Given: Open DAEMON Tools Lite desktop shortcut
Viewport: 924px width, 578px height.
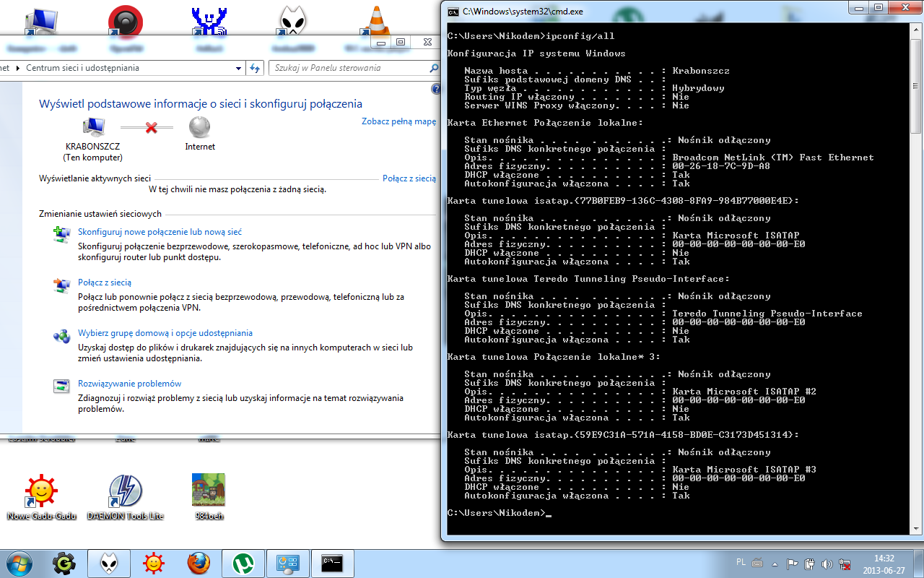Looking at the screenshot, I should coord(125,491).
